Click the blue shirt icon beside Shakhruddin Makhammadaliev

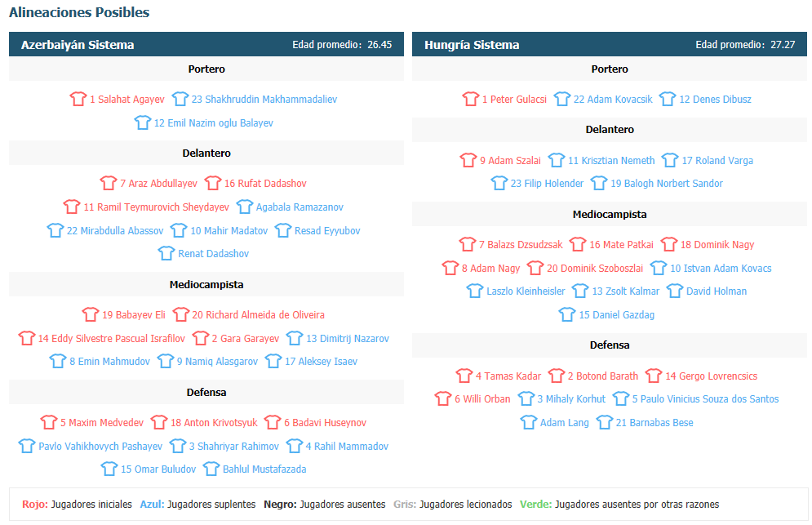point(180,99)
